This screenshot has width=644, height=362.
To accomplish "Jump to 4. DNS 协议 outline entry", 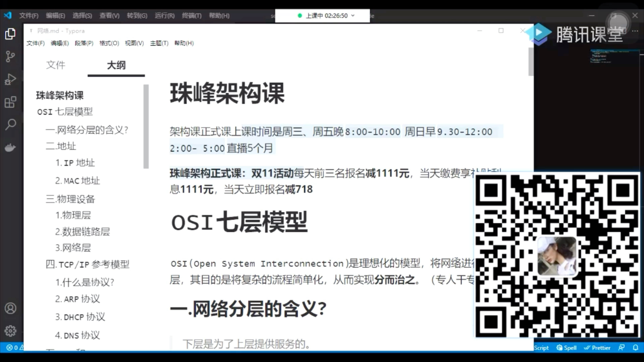I will click(77, 335).
